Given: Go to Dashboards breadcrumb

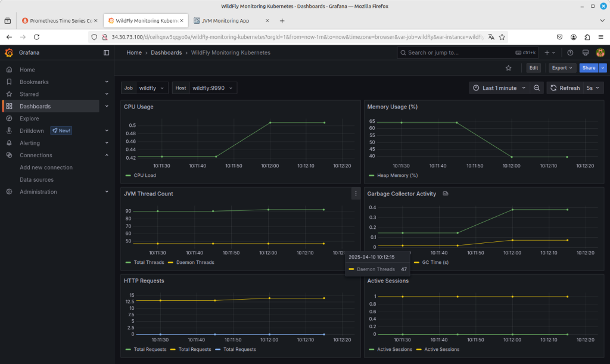Looking at the screenshot, I should [x=166, y=52].
